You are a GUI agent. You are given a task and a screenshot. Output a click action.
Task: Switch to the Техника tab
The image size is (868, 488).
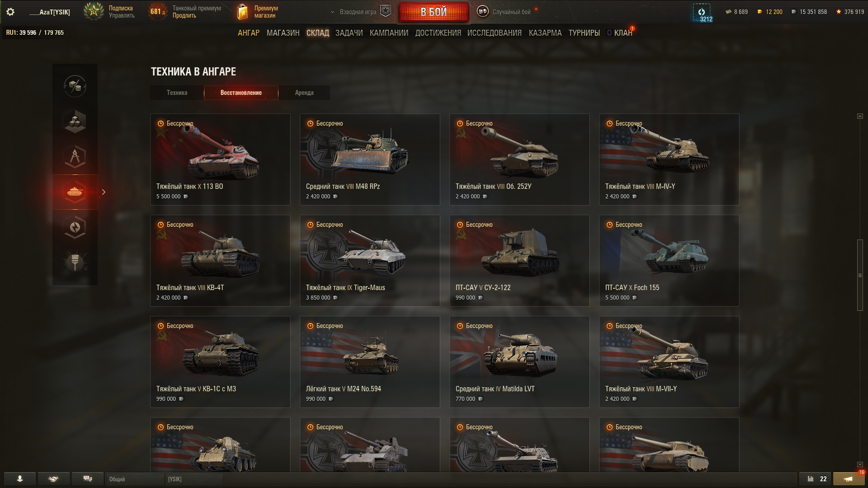pos(177,93)
